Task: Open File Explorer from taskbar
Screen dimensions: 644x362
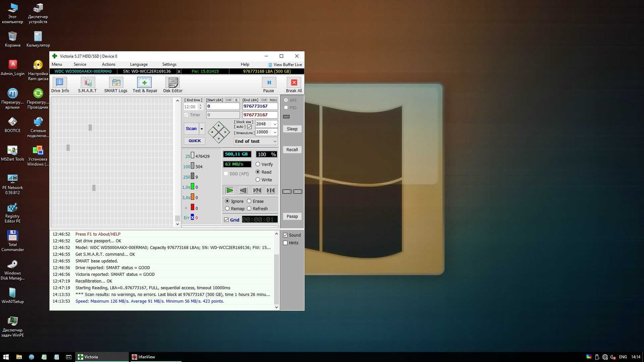Action: [19, 357]
